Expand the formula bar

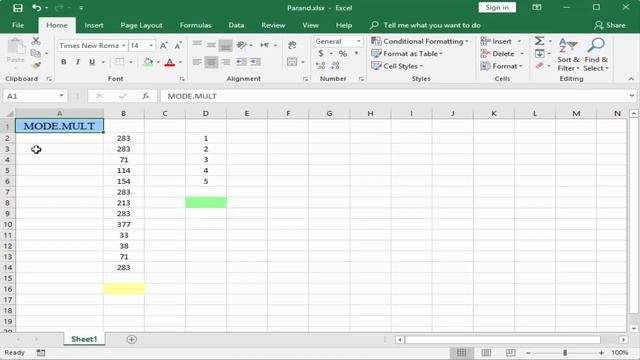pos(631,96)
